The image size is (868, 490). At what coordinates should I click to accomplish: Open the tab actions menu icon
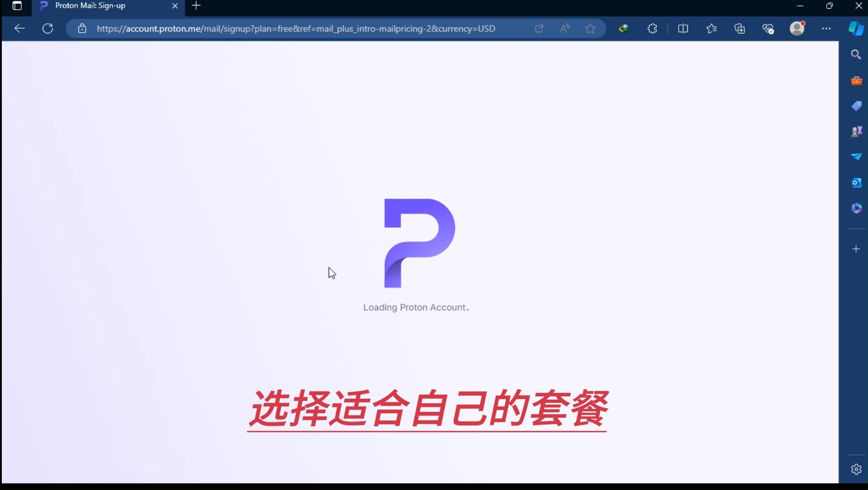tap(17, 6)
